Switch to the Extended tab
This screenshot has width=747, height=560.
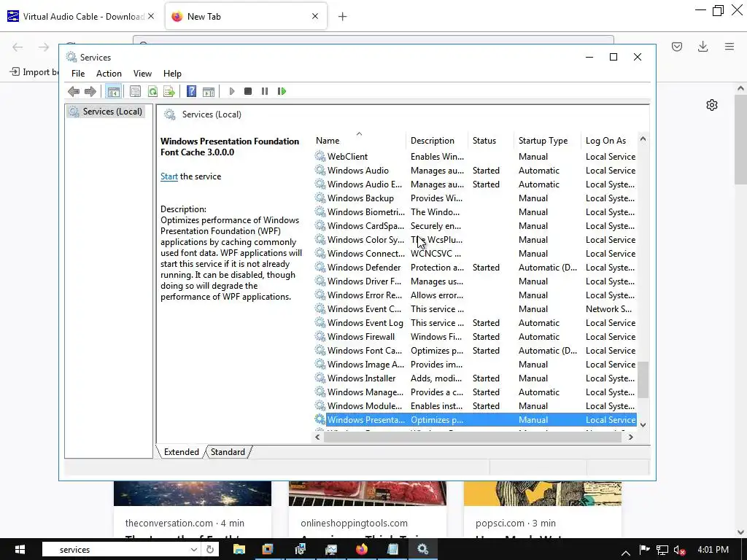181,452
